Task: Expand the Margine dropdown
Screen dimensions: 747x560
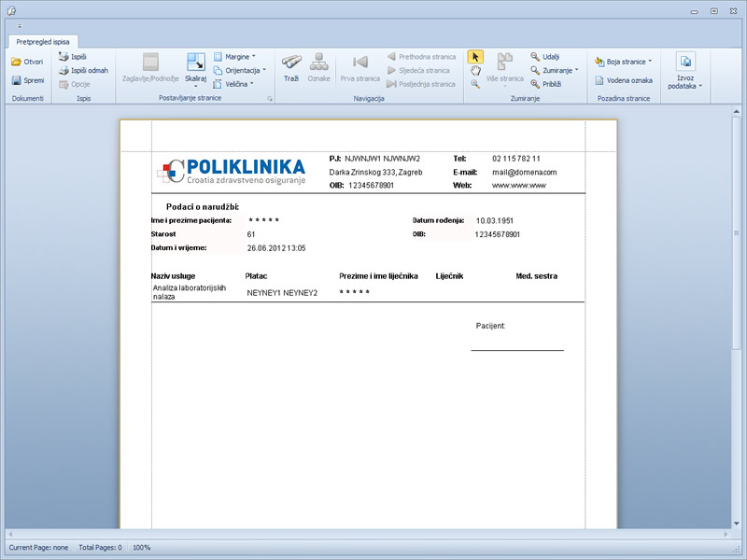Action: 234,57
